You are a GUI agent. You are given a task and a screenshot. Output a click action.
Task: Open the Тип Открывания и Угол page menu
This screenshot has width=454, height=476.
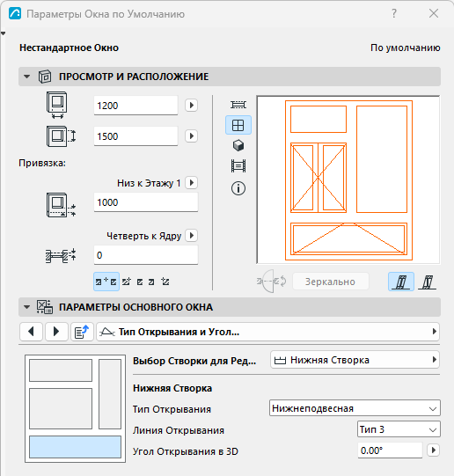point(268,332)
